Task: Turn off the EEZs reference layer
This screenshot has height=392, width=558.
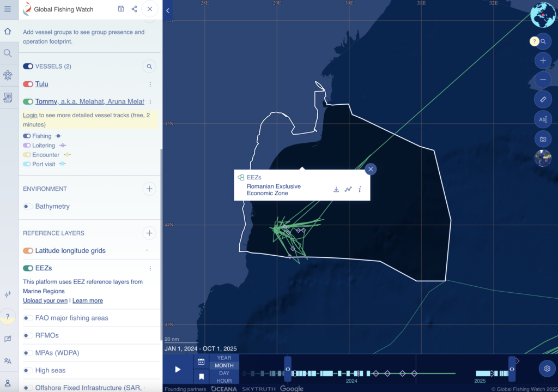Action: (28, 268)
